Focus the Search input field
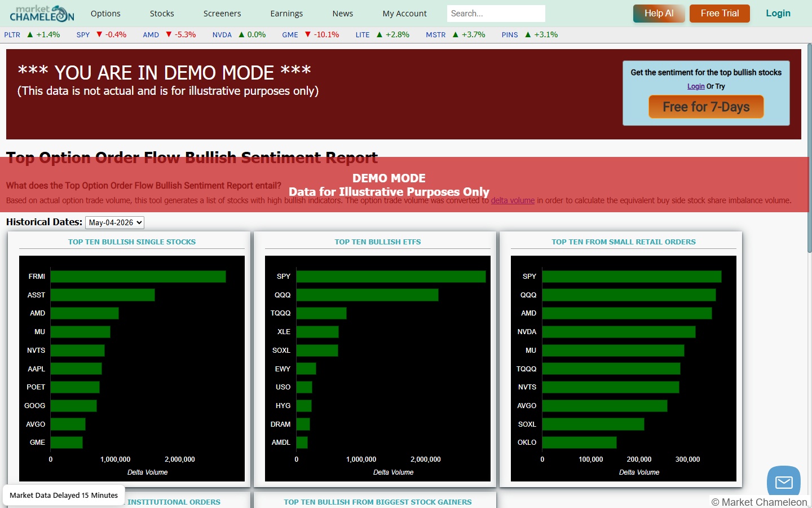This screenshot has height=508, width=812. (x=496, y=14)
